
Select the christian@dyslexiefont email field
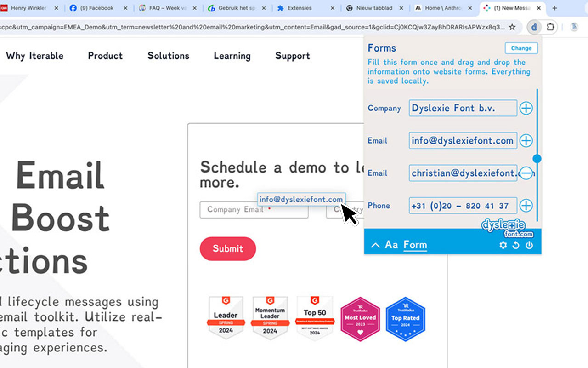[x=463, y=173]
